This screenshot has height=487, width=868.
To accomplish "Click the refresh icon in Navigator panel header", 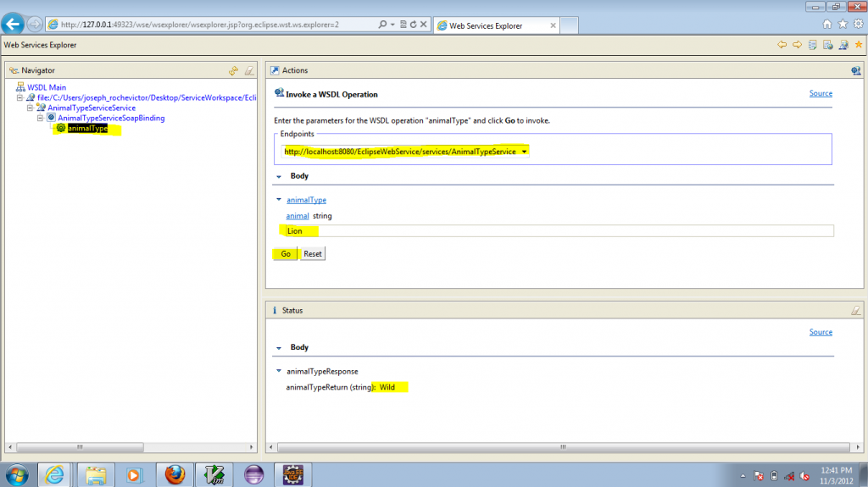I will (233, 71).
